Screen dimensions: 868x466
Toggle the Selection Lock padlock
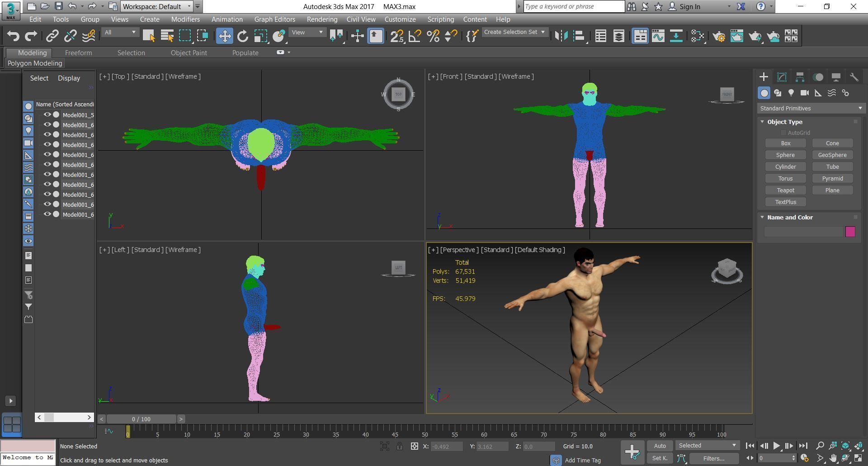[x=400, y=446]
